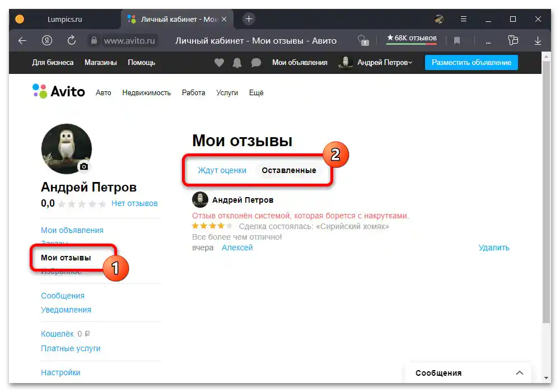Click the browser profile avatar icon
This screenshot has width=560, height=392.
[439, 19]
